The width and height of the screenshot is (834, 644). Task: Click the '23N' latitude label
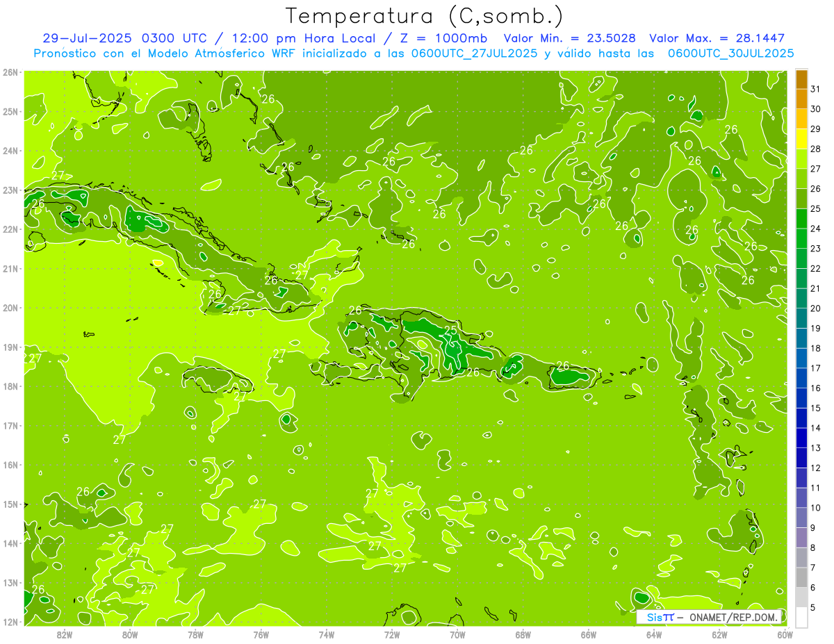click(10, 190)
